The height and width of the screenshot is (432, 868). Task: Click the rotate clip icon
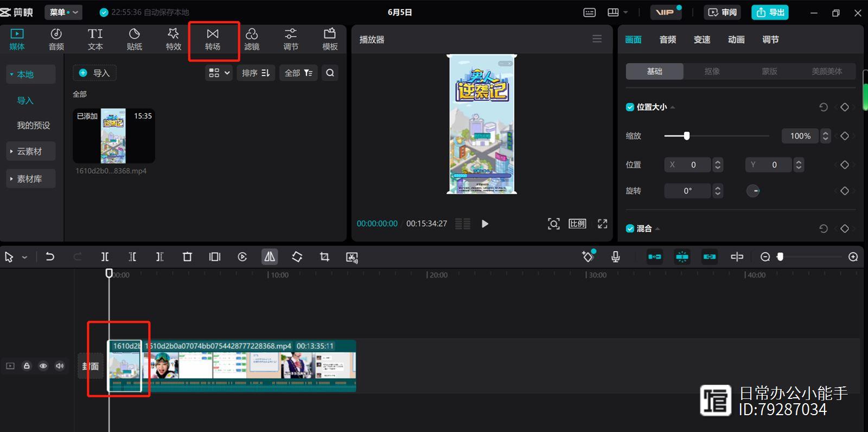tap(297, 257)
